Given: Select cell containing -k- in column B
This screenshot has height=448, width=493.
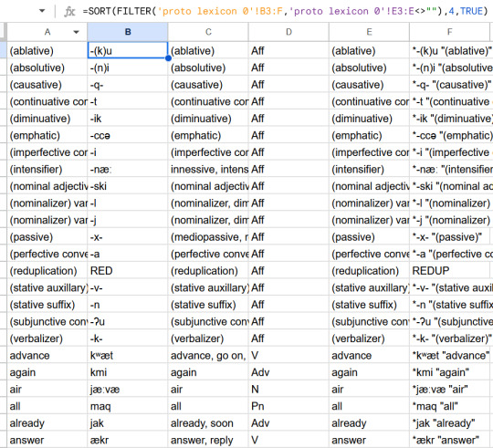Looking at the screenshot, I should (x=128, y=339).
